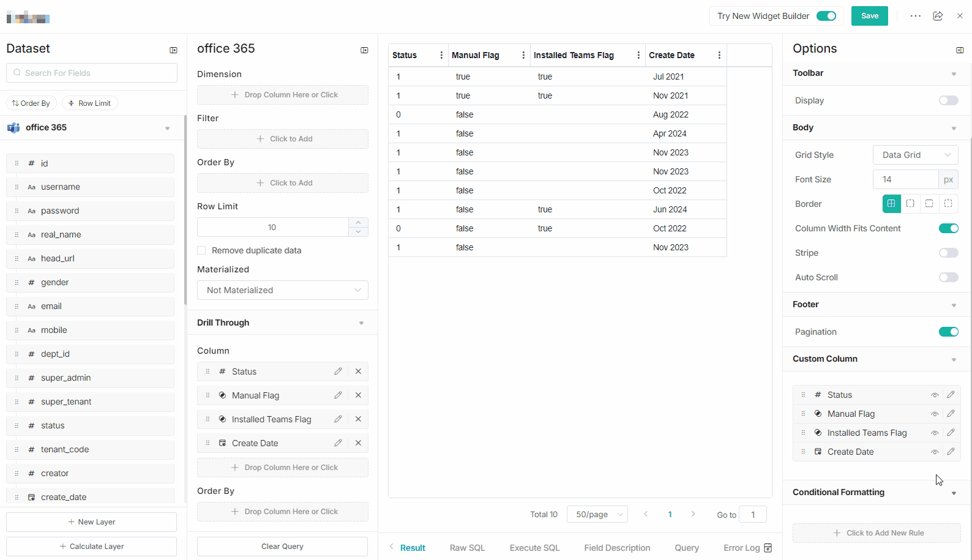This screenshot has height=560, width=972.
Task: Enable the Stripe toggle
Action: pyautogui.click(x=948, y=253)
